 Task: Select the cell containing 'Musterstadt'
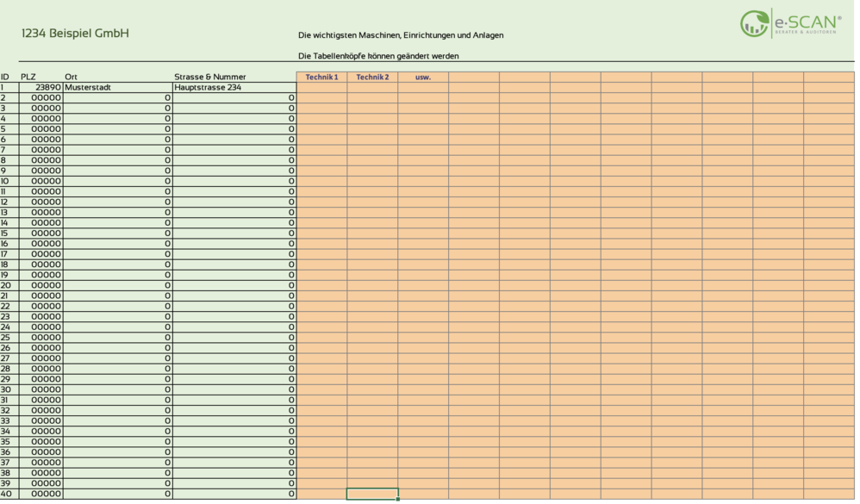[118, 87]
